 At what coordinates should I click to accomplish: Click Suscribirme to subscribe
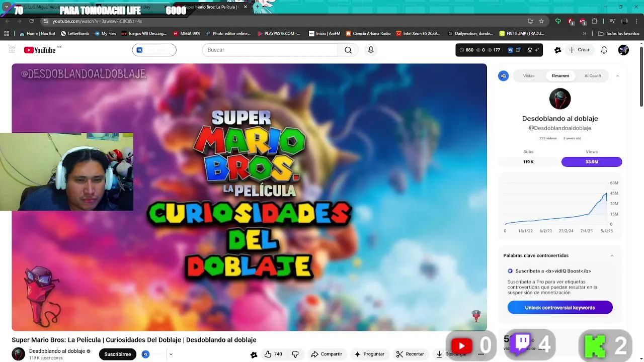pos(118,354)
